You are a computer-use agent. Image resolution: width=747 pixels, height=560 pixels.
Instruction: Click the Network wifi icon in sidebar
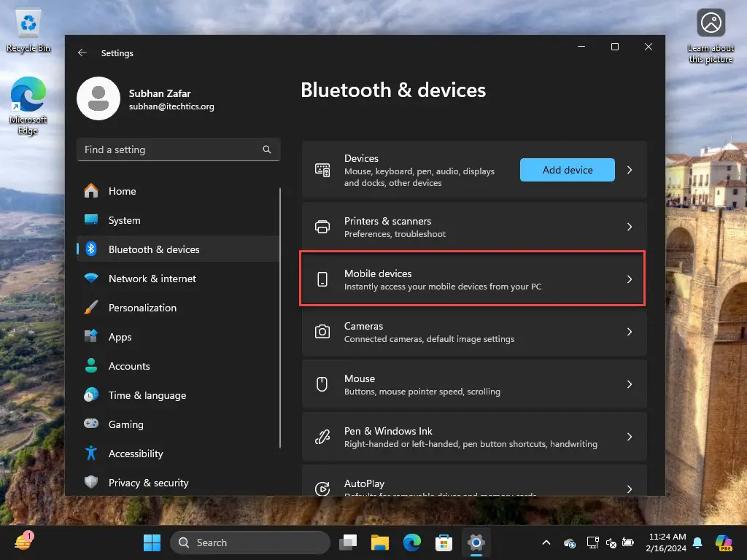(x=91, y=278)
